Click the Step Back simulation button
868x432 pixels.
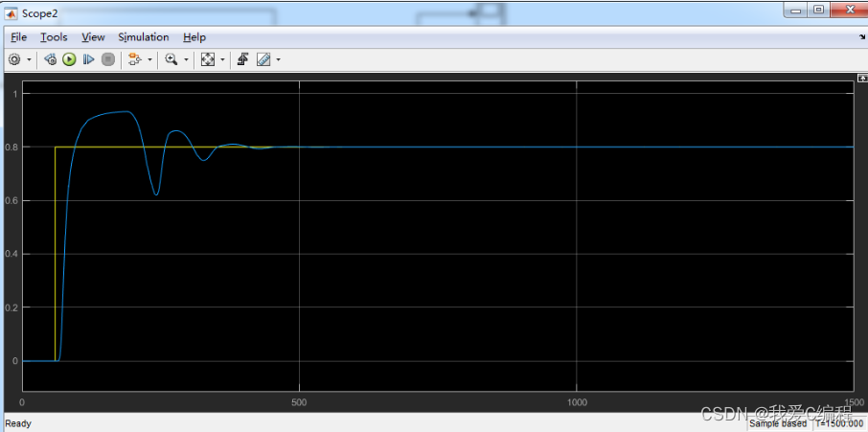point(51,59)
